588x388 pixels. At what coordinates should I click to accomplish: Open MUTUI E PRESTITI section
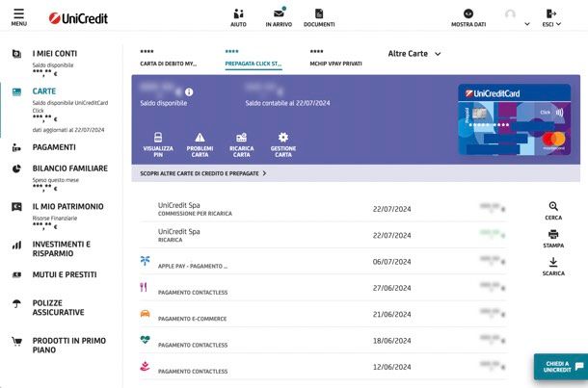[65, 274]
